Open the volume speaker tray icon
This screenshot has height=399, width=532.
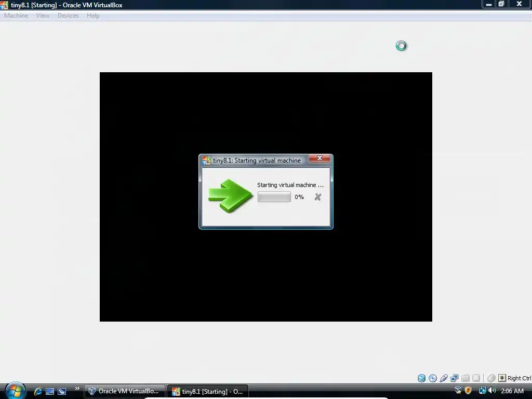point(491,391)
